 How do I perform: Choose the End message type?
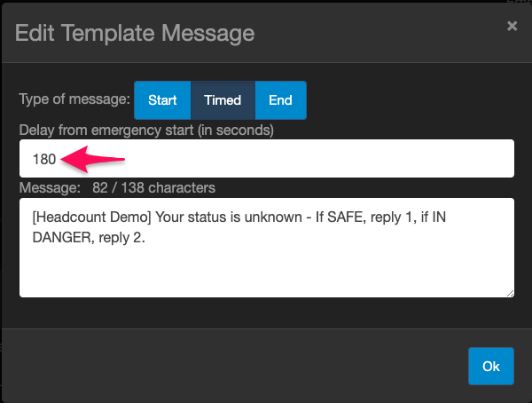[280, 100]
